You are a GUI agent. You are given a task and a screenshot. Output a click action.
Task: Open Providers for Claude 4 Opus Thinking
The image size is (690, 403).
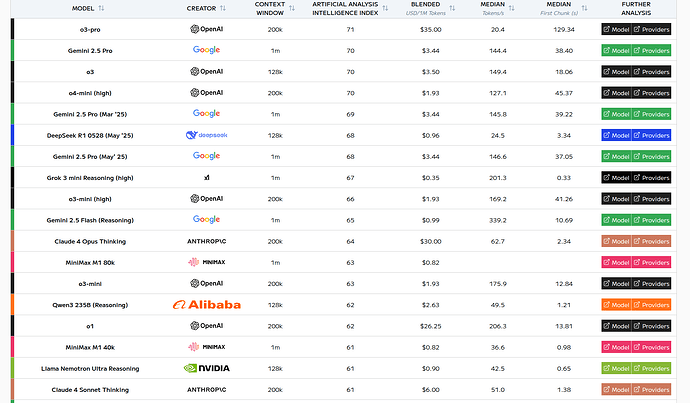pos(652,241)
